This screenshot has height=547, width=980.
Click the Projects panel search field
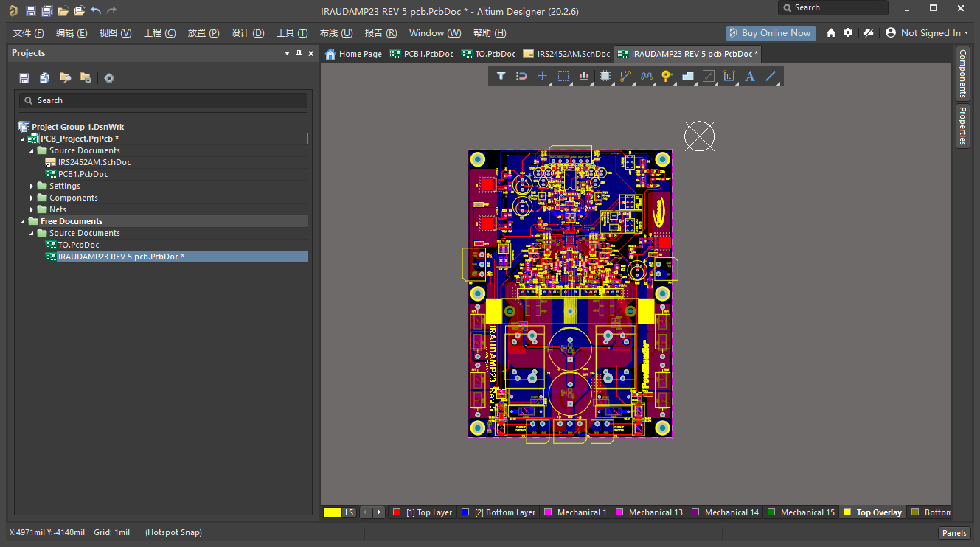[x=163, y=100]
